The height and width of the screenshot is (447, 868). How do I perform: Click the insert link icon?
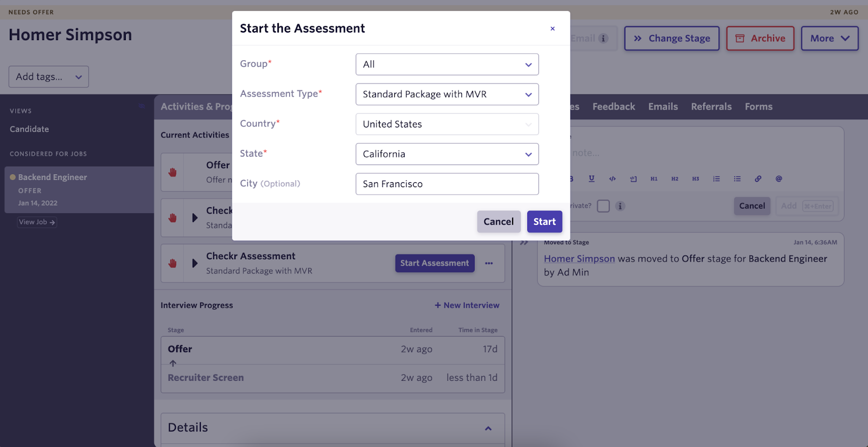[x=758, y=178]
